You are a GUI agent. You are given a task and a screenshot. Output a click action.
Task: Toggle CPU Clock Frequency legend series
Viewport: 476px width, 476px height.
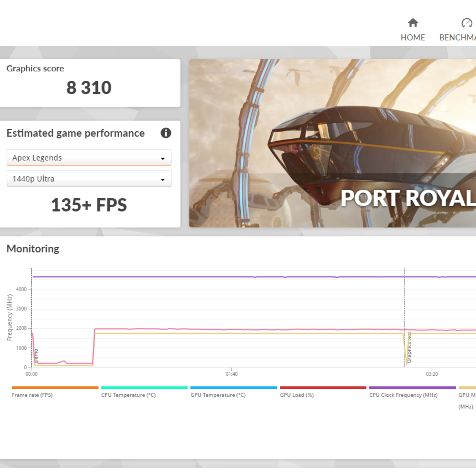[403, 395]
